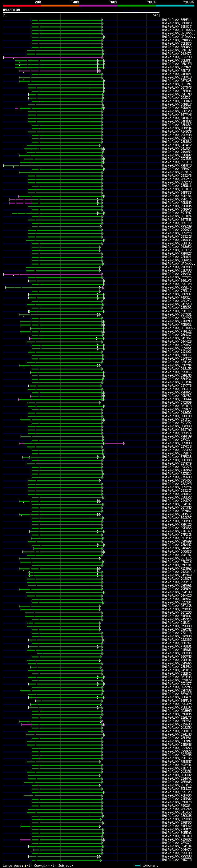197x868 pixels.
Task: Open hit UniRef100_Q5KDS5
Action: [176, 43]
